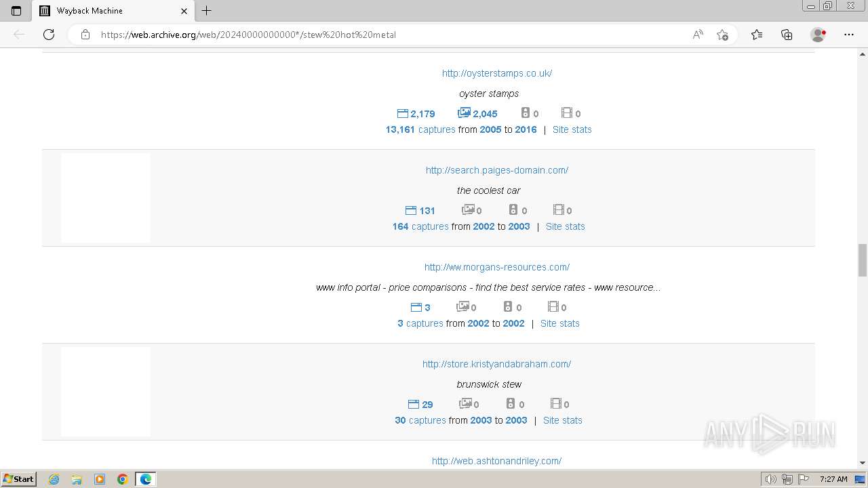Click the page vertical scrollbar thumb

pos(863,260)
